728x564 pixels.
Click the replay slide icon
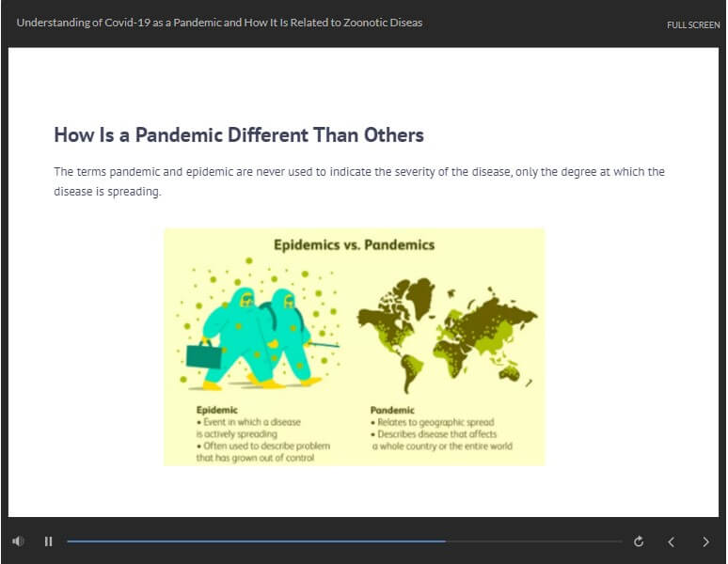coord(640,541)
